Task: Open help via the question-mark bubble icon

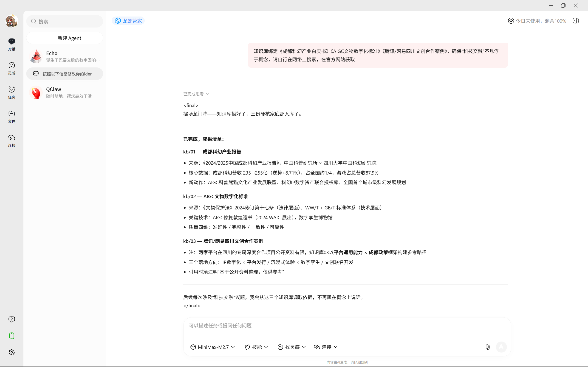Action: pos(11,319)
